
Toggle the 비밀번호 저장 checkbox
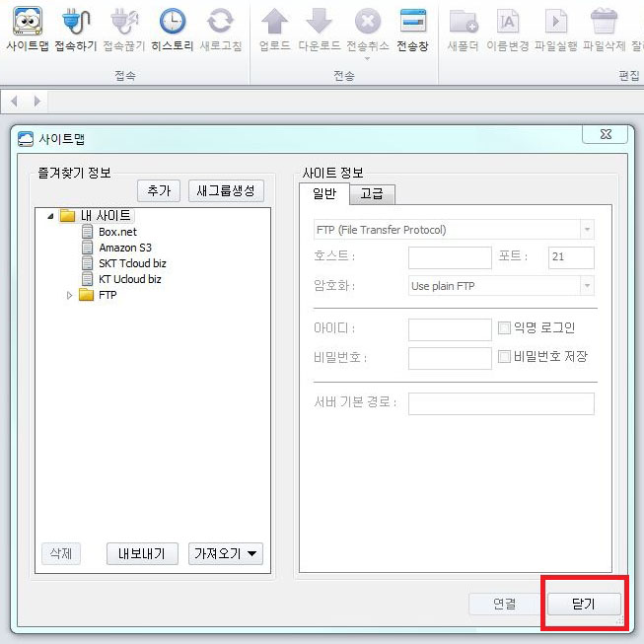tap(504, 356)
